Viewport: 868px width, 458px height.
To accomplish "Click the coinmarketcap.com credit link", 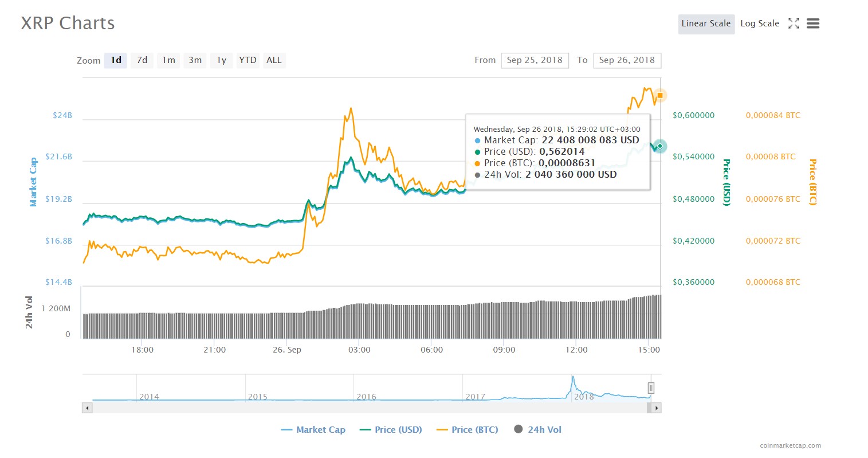I will coord(790,445).
